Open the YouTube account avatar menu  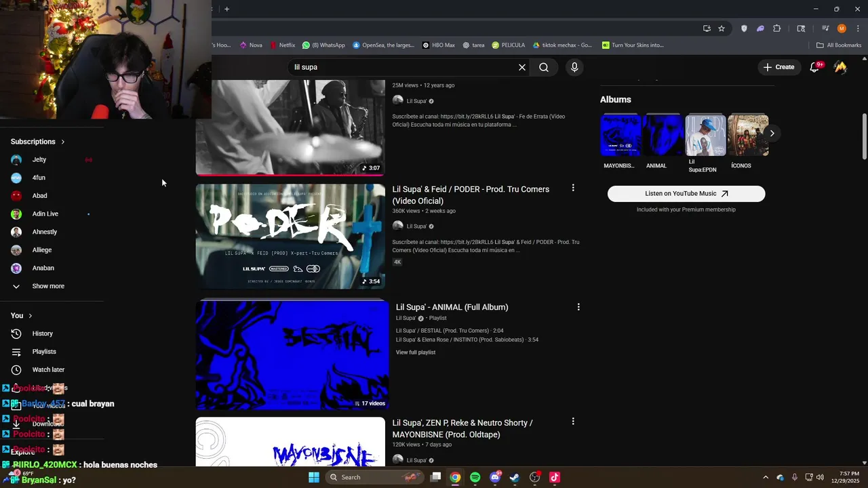[840, 67]
